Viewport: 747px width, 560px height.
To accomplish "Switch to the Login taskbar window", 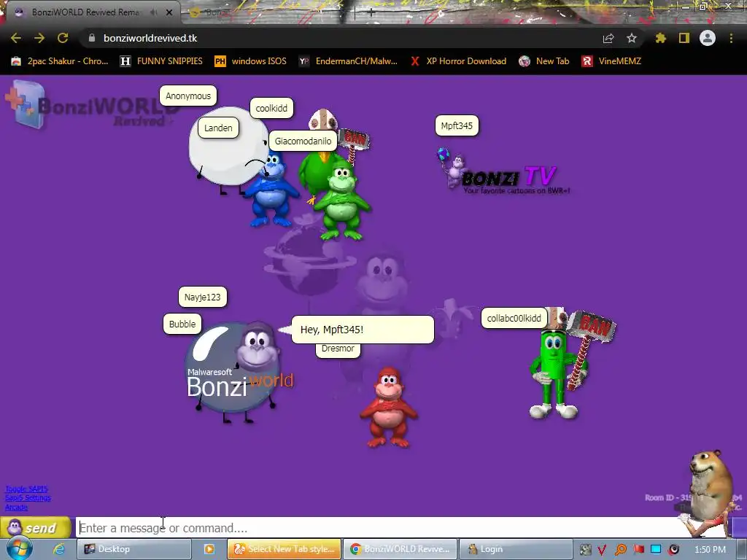I will (516, 549).
